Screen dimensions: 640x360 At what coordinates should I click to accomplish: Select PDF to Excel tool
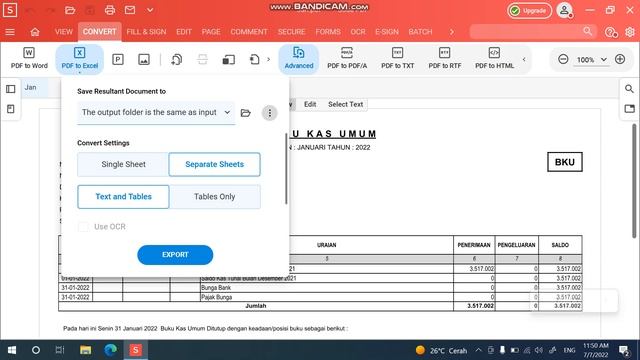[80, 59]
